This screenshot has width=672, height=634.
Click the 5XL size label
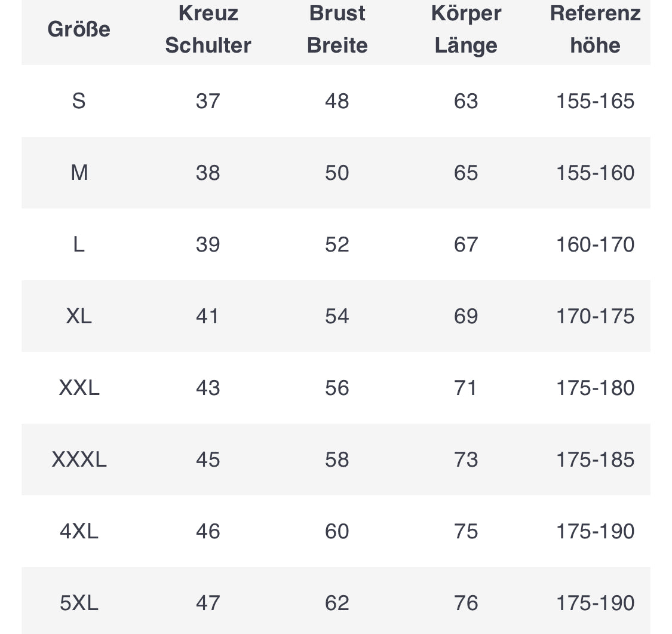79,603
